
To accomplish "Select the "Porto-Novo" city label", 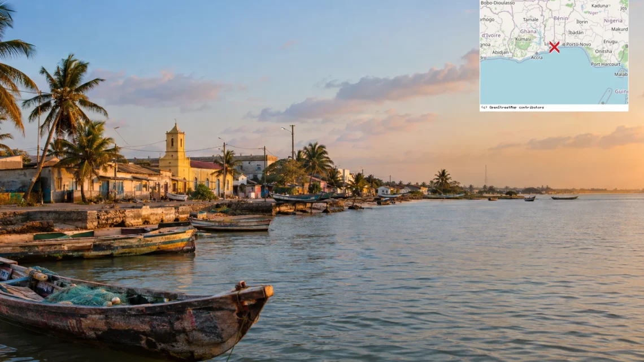I will pos(578,44).
